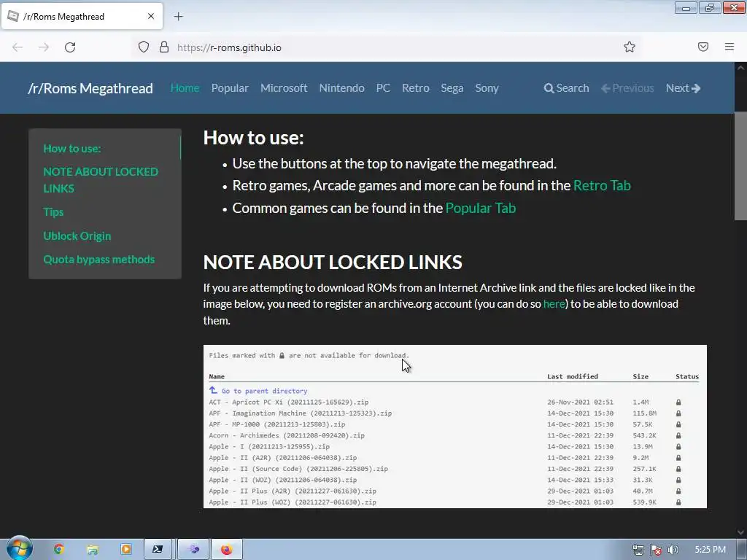The image size is (747, 560).
Task: Jump to 'How to use:' in sidebar
Action: click(72, 148)
